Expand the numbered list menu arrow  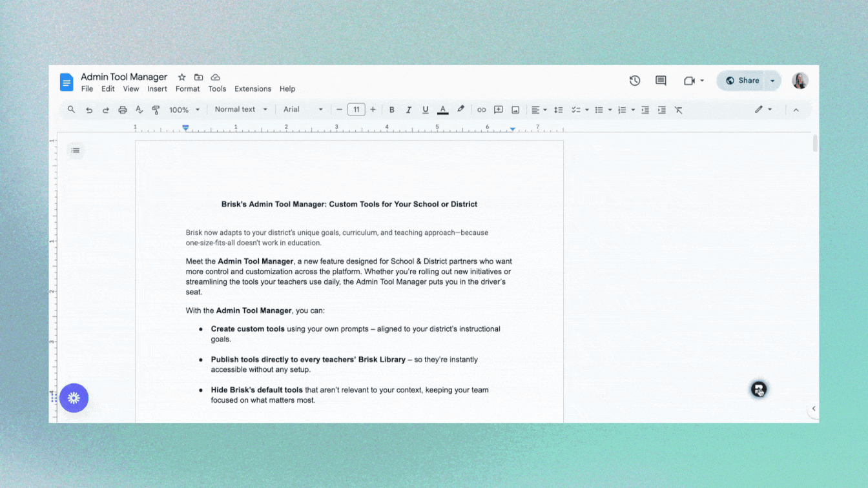click(x=633, y=110)
